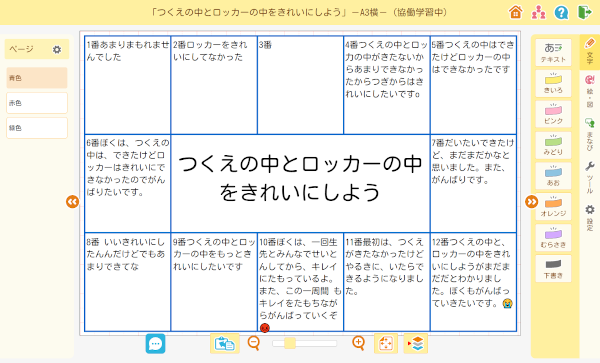Open the group collaboration people icon
This screenshot has width=600, height=363.
tap(538, 12)
